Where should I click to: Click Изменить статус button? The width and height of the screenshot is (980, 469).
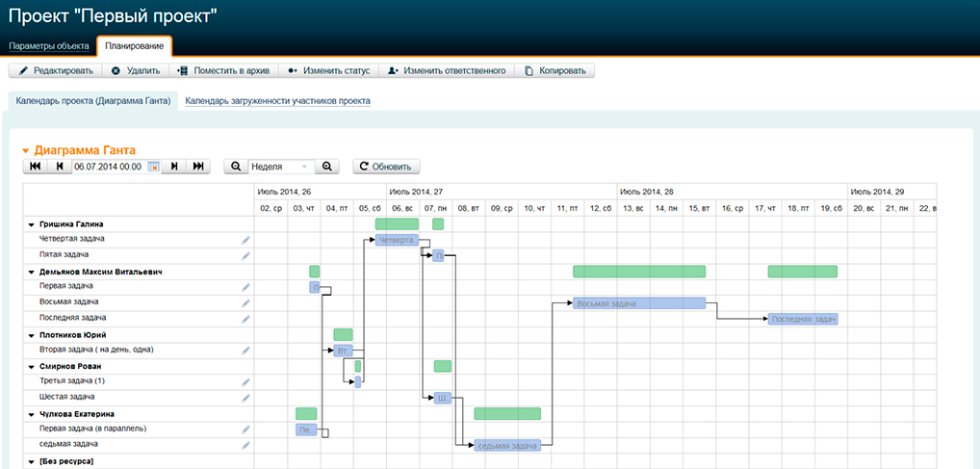pyautogui.click(x=328, y=70)
